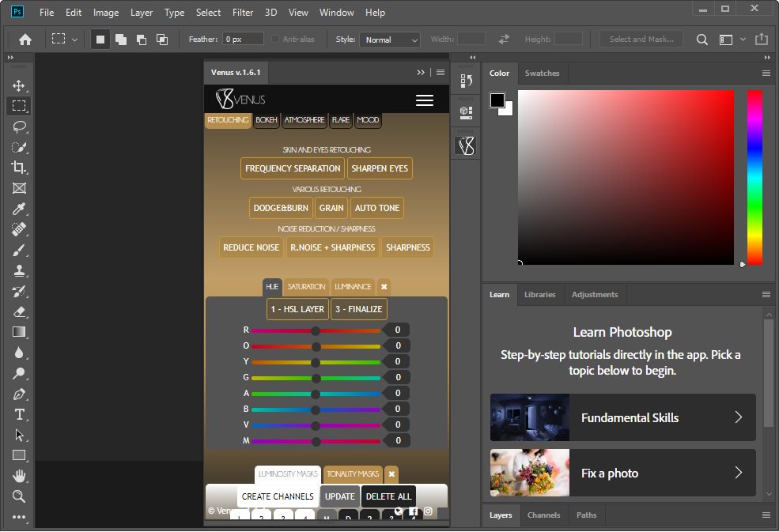Enable the Anti-alias checkbox
This screenshot has height=532, width=779.
(x=274, y=39)
